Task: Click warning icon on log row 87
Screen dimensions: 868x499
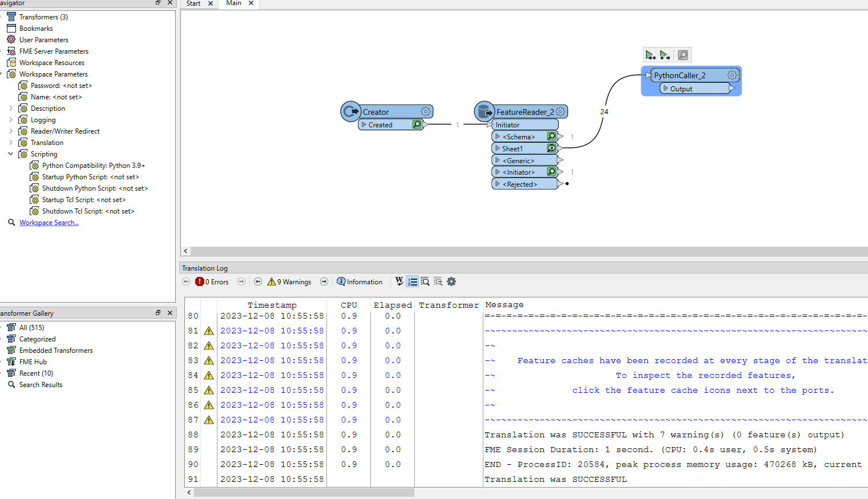Action: click(209, 420)
